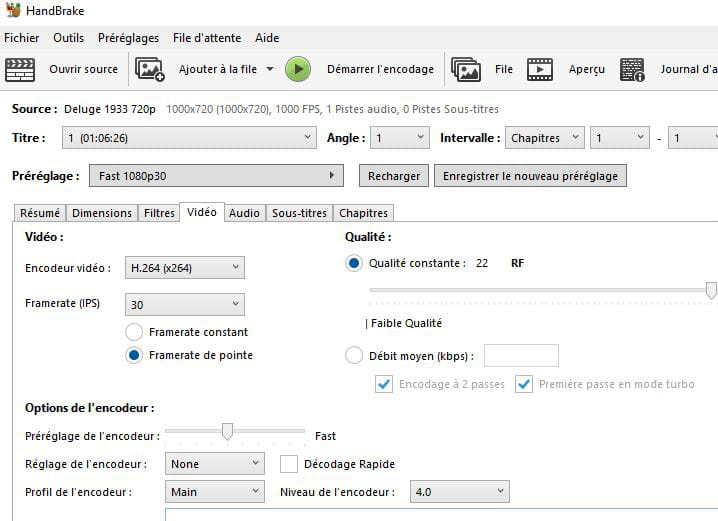Switch to the Dimensions tab

point(102,213)
